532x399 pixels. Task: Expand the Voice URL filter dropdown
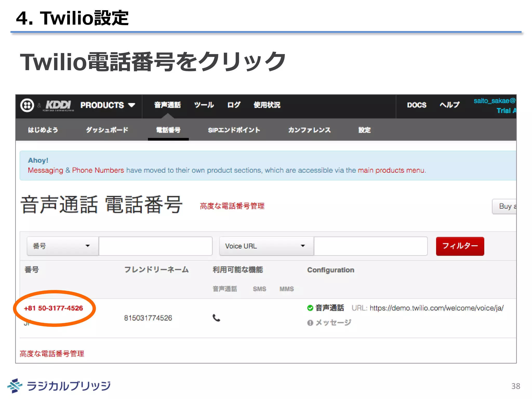[267, 246]
